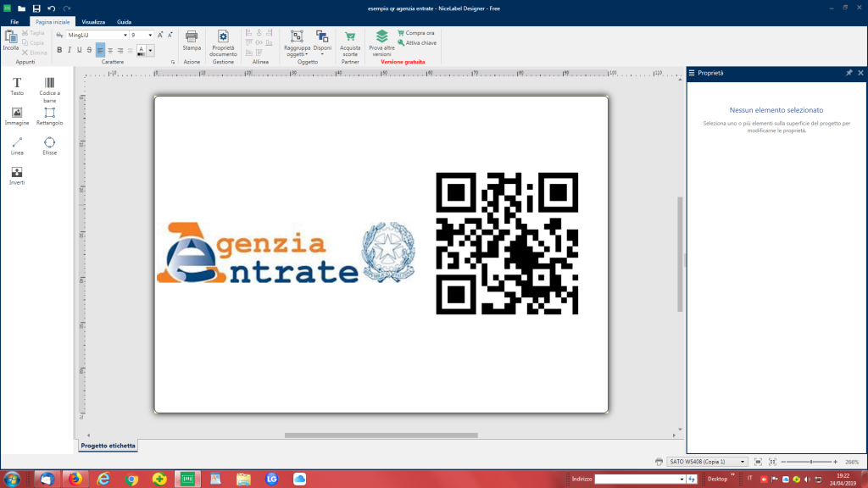Select the Codice a barre tool

(x=49, y=90)
